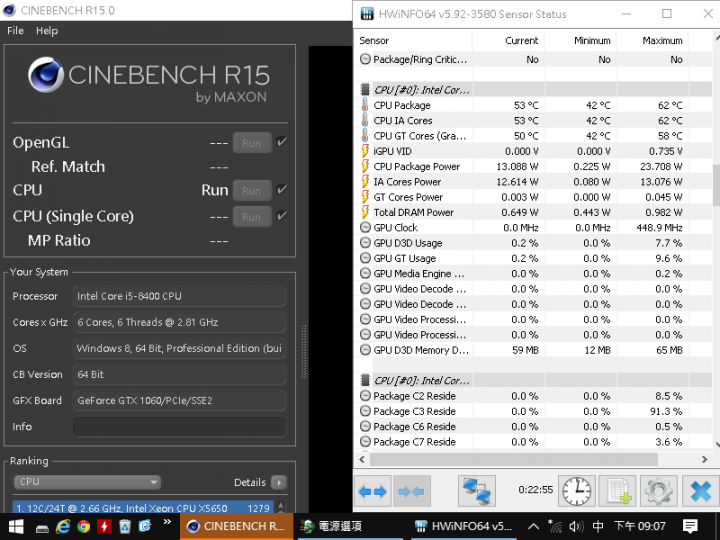Image resolution: width=720 pixels, height=540 pixels.
Task: Click the Current column header
Action: point(508,41)
